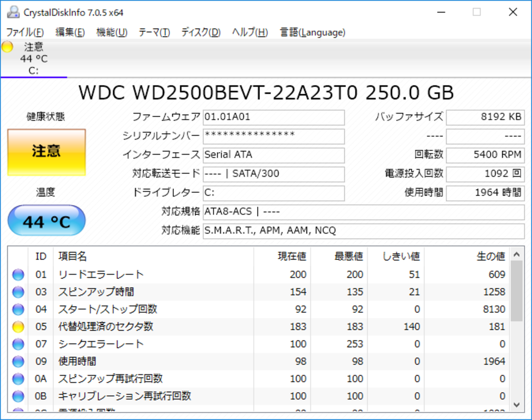The height and width of the screenshot is (420, 532).
Task: Click the worst value 253
Action: coord(355,344)
